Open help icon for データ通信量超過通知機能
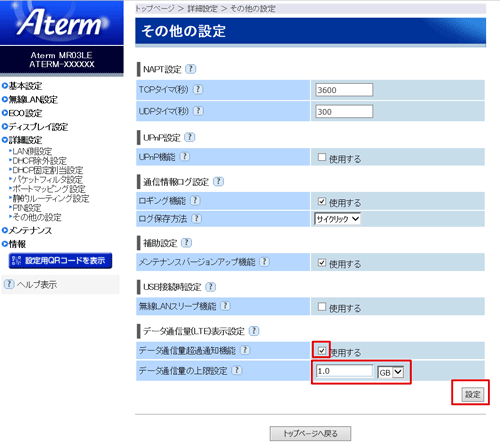Screen dimensions: 500x446 245,350
